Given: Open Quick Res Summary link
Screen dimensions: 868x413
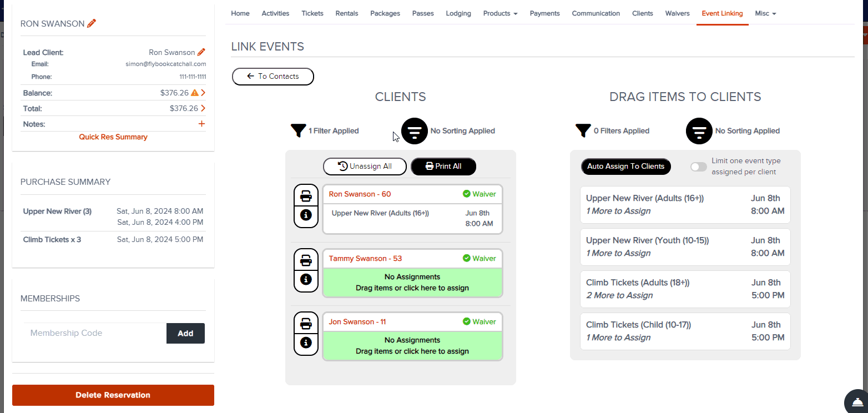Looking at the screenshot, I should (x=113, y=137).
